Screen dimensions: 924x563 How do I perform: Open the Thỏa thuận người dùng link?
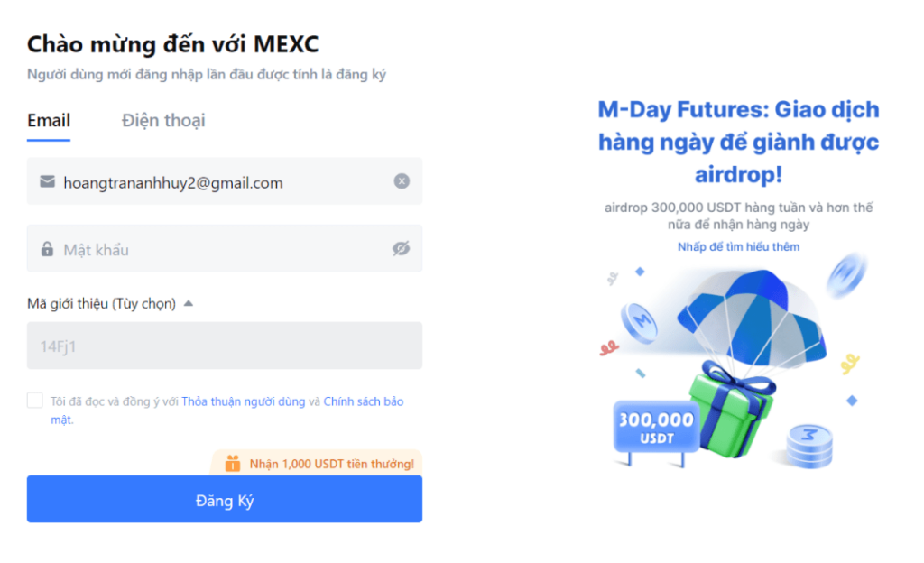click(244, 401)
